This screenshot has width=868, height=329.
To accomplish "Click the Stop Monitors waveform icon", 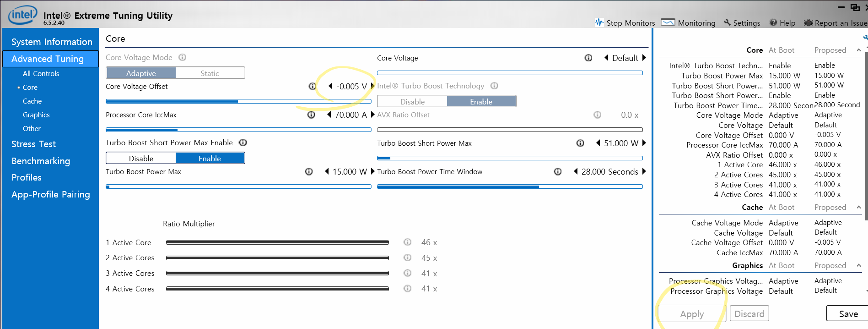I will 599,22.
